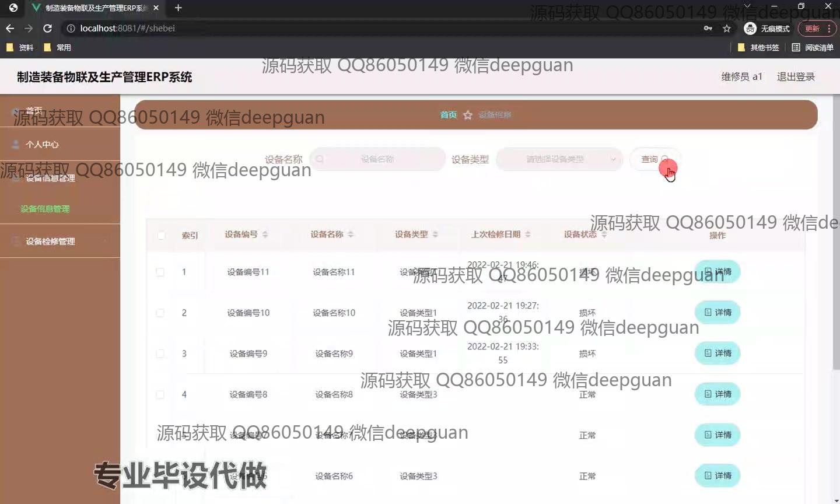Check the select-all checkbox in table header
The height and width of the screenshot is (504, 840).
tap(161, 235)
